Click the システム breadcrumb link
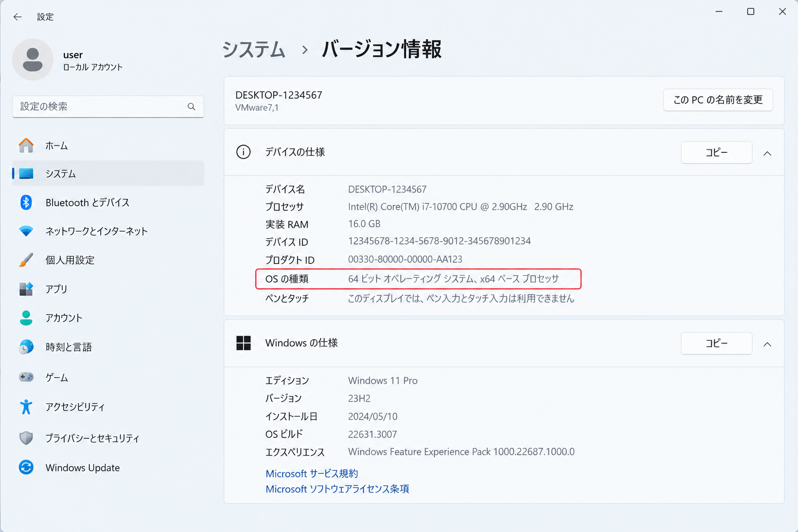This screenshot has height=532, width=798. point(254,50)
